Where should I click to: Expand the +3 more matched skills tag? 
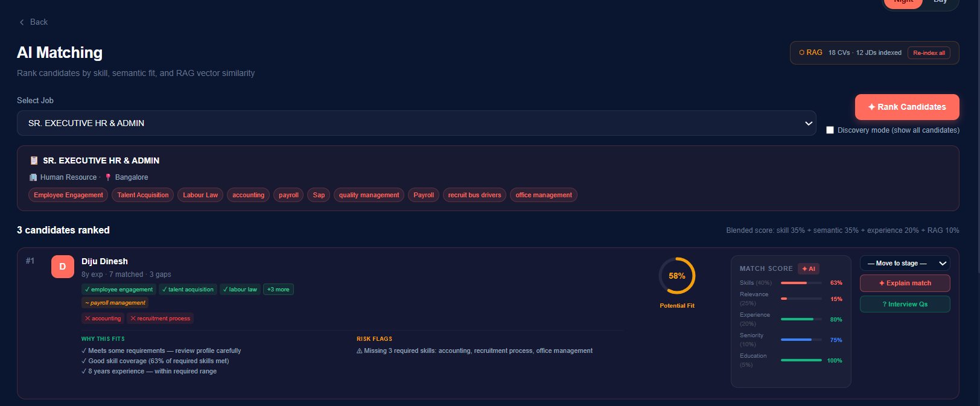278,290
